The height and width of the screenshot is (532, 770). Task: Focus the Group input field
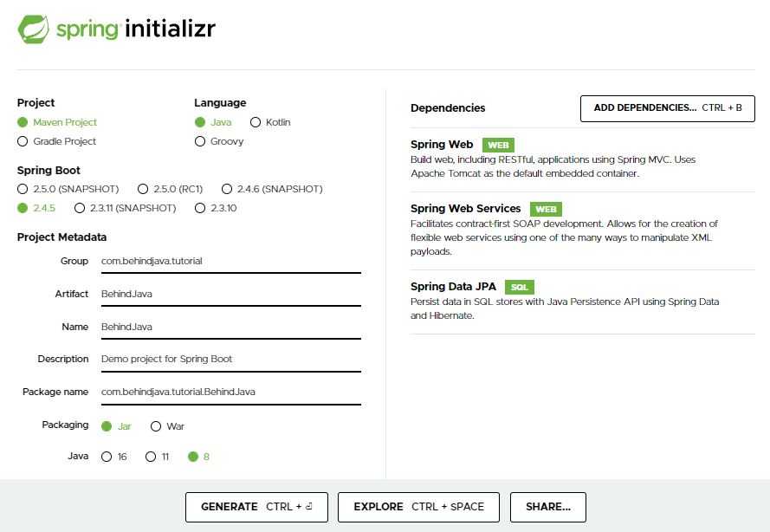(230, 262)
